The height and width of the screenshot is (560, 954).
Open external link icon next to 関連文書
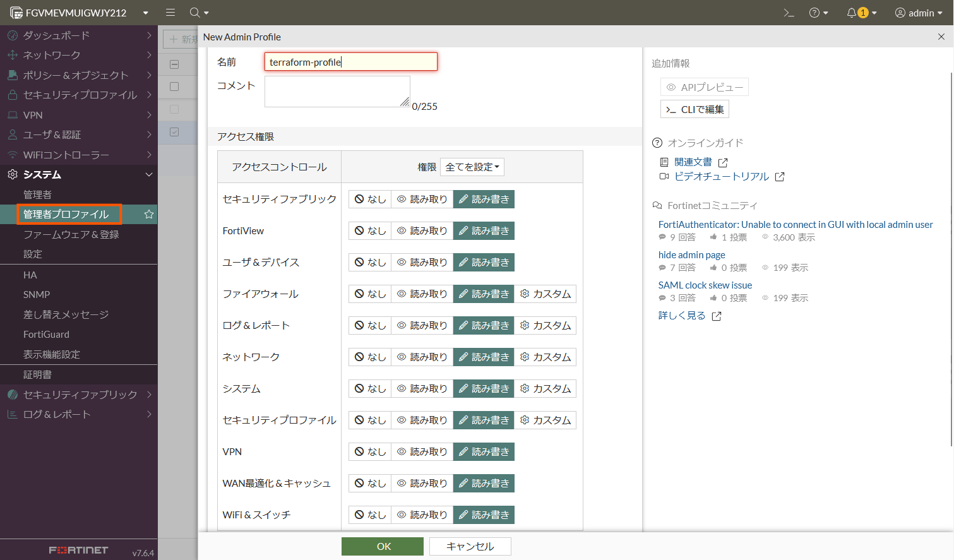(723, 163)
